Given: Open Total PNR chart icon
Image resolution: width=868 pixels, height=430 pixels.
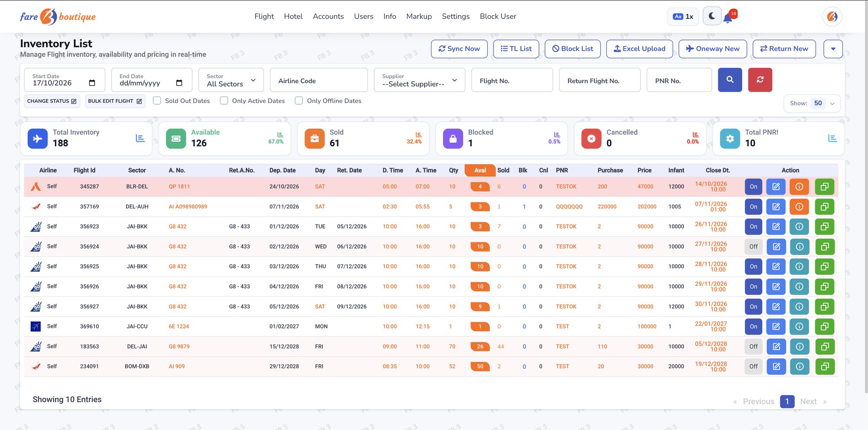Looking at the screenshot, I should coord(832,138).
